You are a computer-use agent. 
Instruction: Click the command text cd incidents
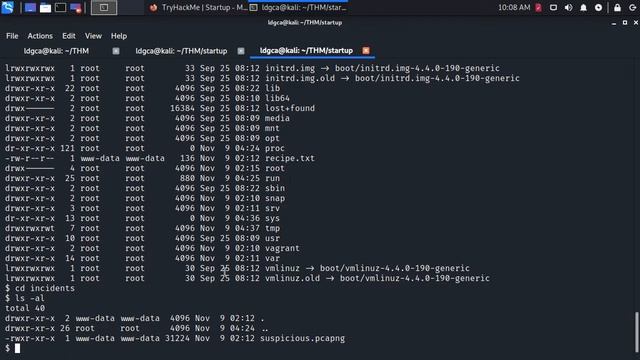45,288
